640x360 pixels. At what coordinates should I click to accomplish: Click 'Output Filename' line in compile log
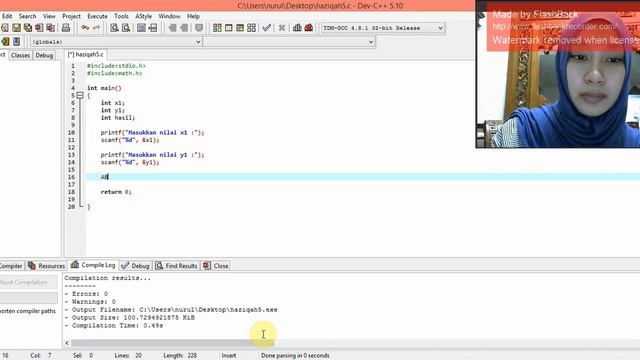[171, 310]
